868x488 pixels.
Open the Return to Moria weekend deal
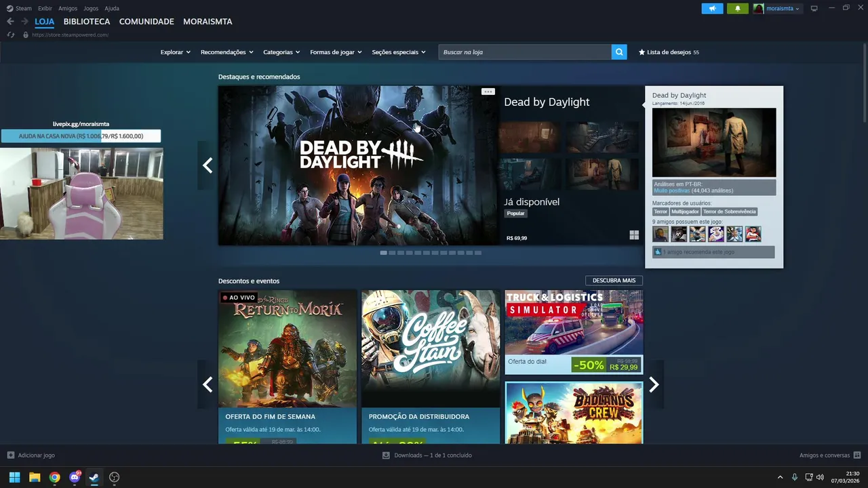(288, 367)
